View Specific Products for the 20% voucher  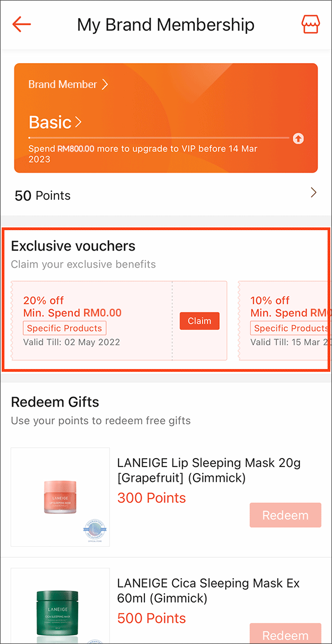point(64,328)
